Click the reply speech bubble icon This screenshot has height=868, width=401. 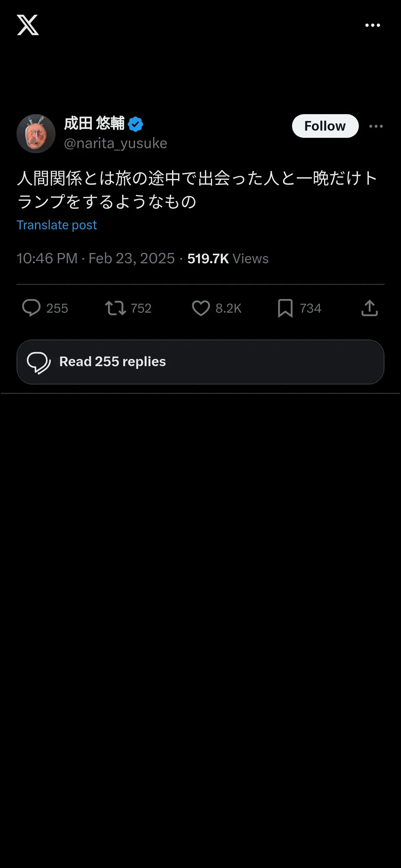tap(32, 308)
